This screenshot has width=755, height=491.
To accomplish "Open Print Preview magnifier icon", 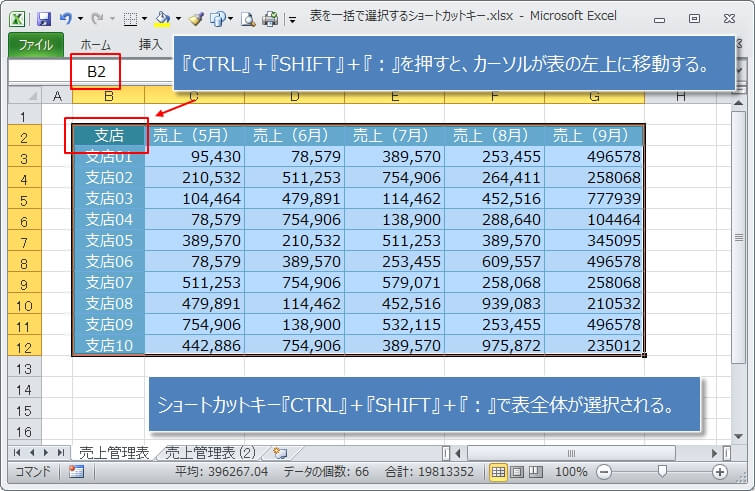I will point(248,19).
